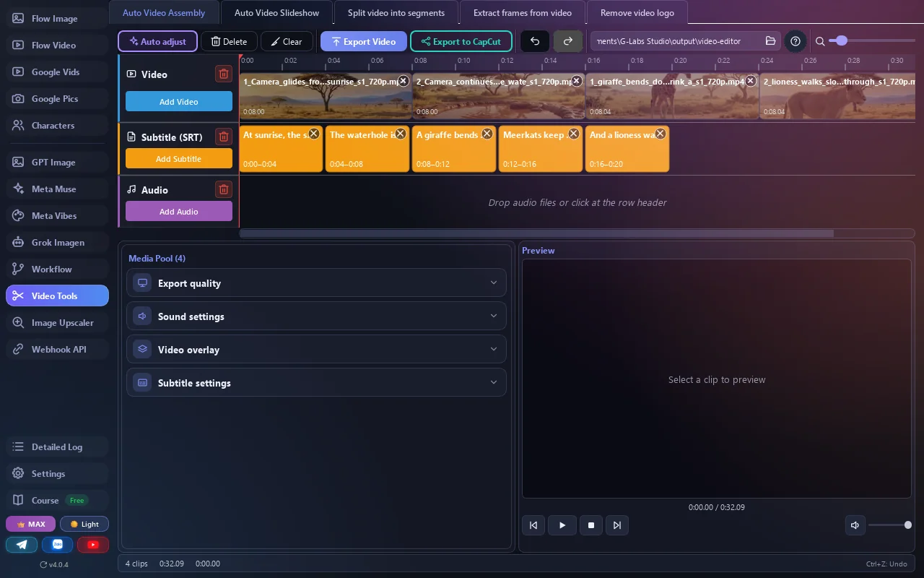Screen dimensions: 924x578
Task: Open the YouTube channel icon
Action: click(x=93, y=545)
